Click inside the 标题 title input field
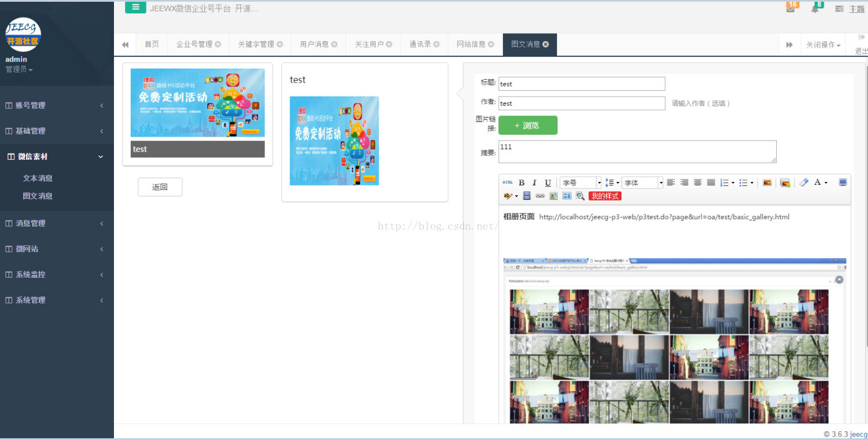The width and height of the screenshot is (868, 440). coord(581,84)
